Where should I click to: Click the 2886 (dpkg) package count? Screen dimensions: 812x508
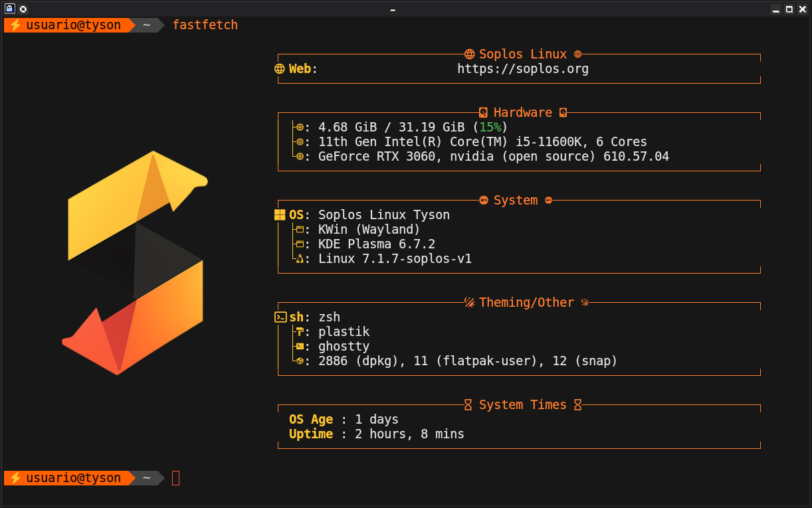pyautogui.click(x=358, y=361)
